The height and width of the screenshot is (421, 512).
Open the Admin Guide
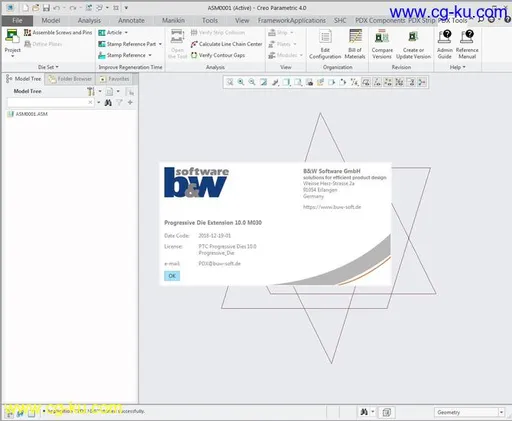coord(445,44)
